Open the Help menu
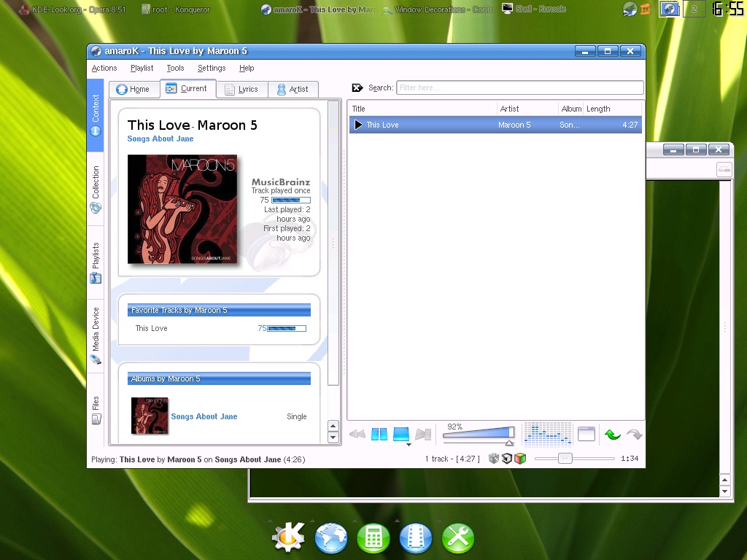Screen dimensions: 747x560 click(247, 68)
